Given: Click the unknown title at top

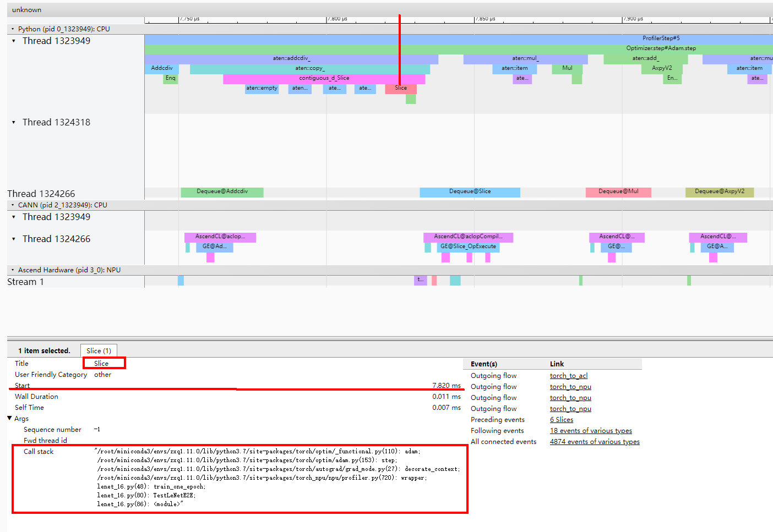Looking at the screenshot, I should click(26, 10).
